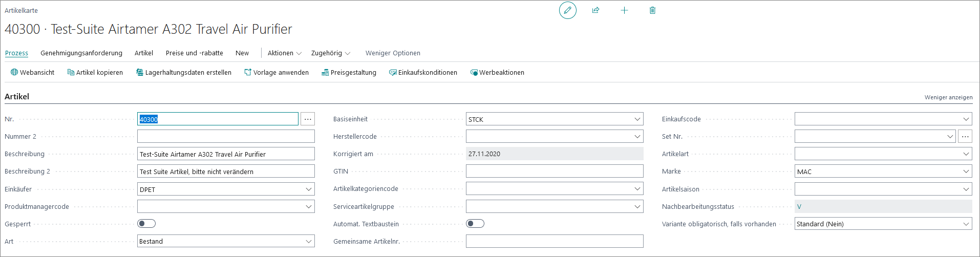Click ellipsis button next to Set Nr. field

[965, 137]
